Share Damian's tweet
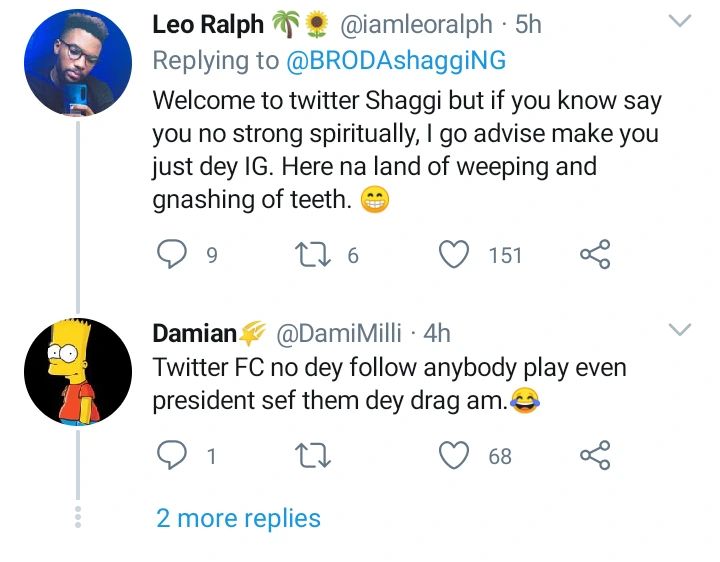This screenshot has width=720, height=562. (595, 456)
